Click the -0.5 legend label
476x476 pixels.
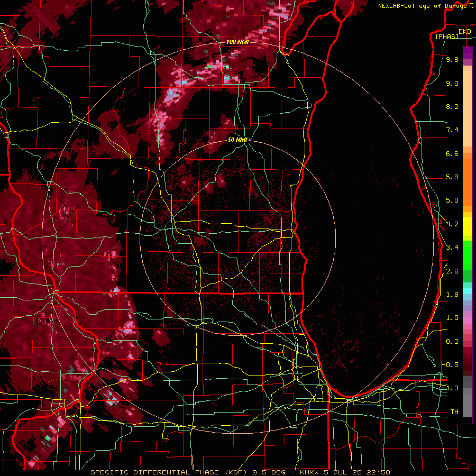[451, 365]
